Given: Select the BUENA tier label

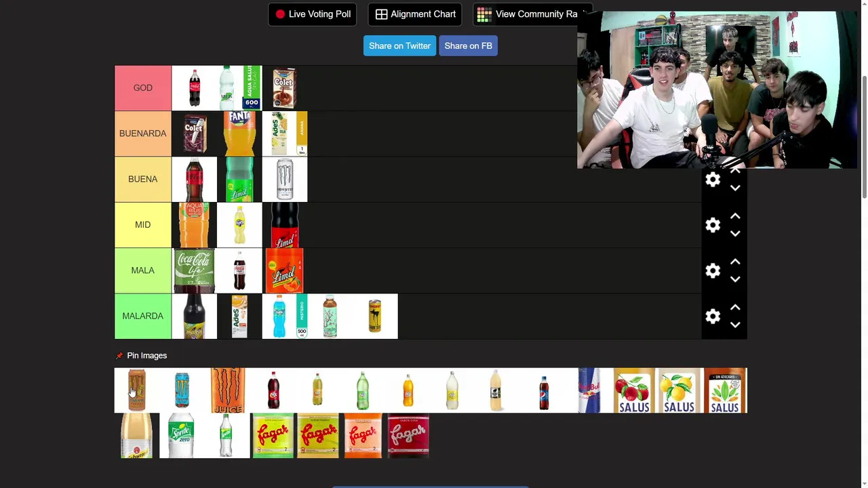Looking at the screenshot, I should 143,179.
